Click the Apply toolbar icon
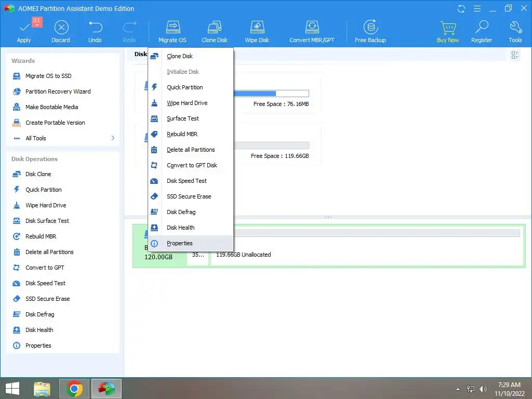Viewport: 532px width, 399px height. click(x=24, y=28)
